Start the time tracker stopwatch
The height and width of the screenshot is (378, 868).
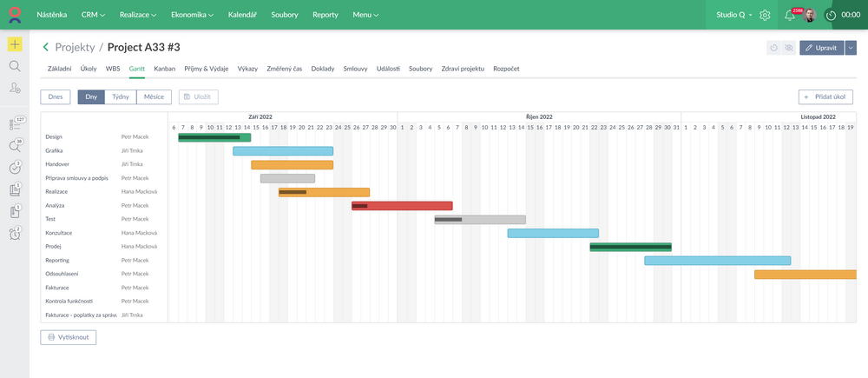click(831, 15)
